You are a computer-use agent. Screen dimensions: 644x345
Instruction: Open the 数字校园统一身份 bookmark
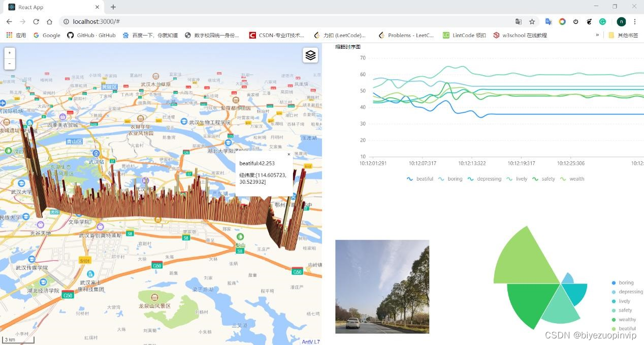coord(212,36)
